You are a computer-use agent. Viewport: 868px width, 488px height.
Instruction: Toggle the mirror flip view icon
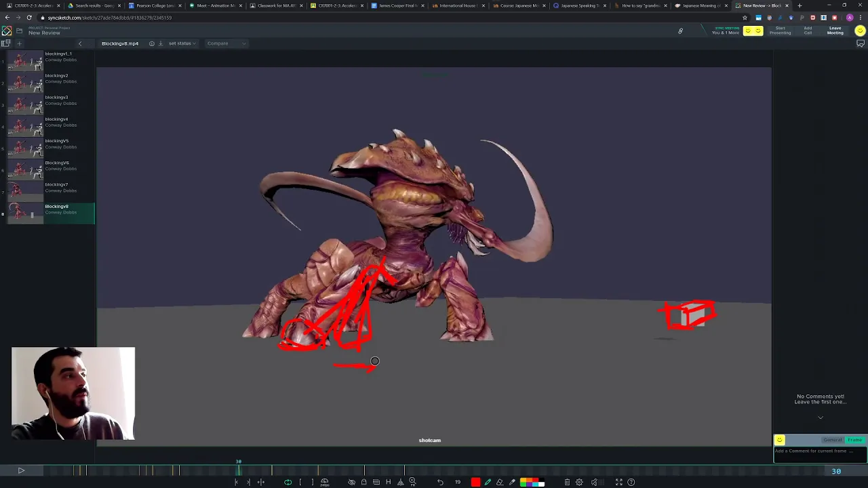click(400, 482)
